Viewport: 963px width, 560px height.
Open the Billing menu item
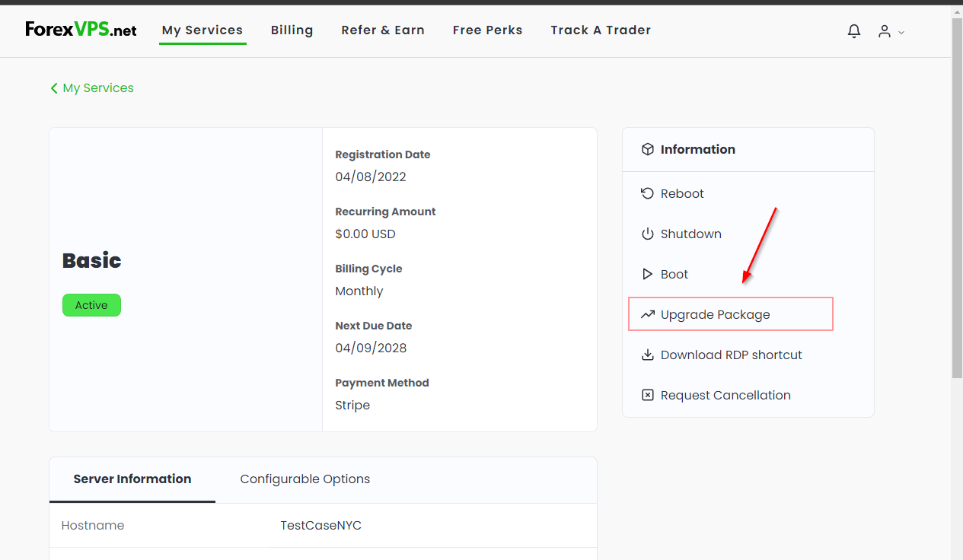click(292, 30)
